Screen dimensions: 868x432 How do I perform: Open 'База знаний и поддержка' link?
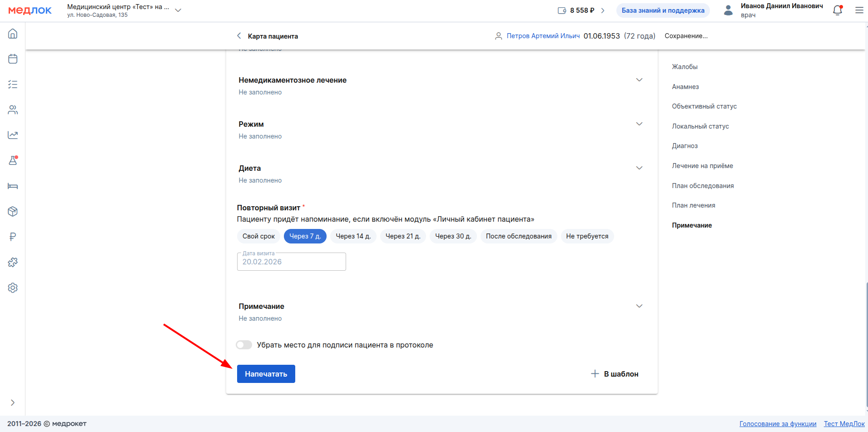click(663, 10)
